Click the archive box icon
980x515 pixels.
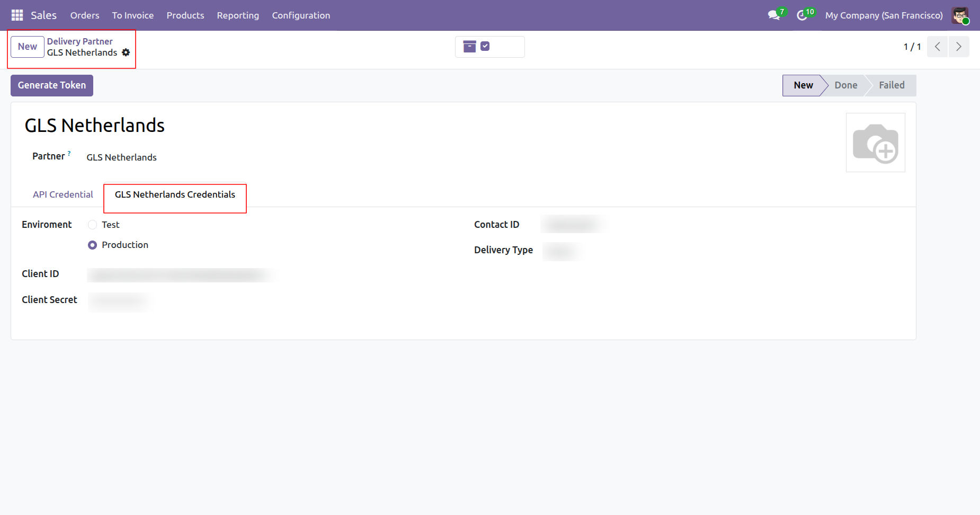point(469,47)
